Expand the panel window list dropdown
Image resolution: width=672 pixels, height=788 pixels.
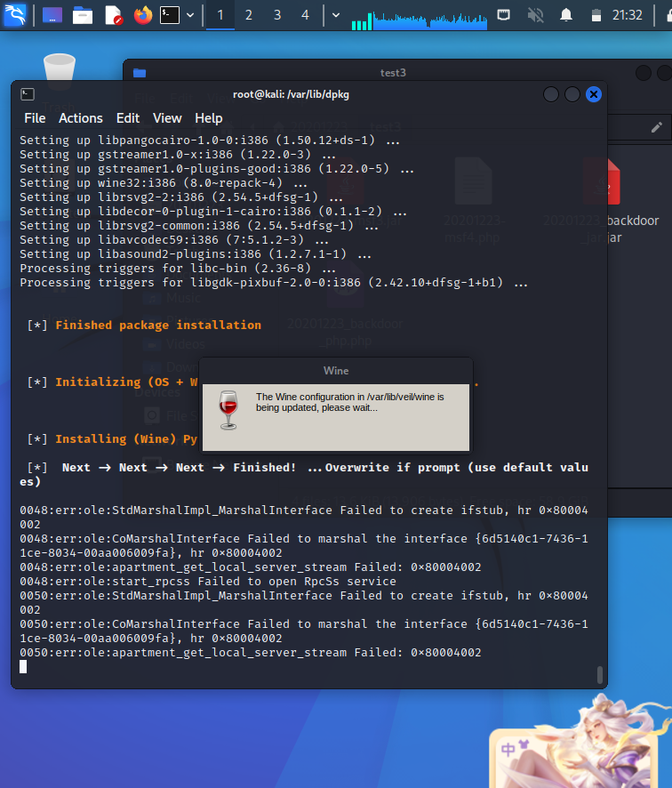coord(336,15)
